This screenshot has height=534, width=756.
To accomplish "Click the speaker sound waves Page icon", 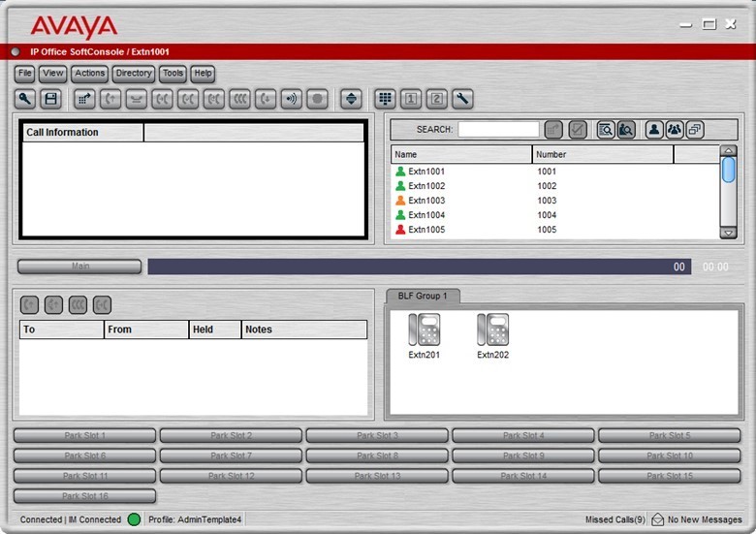I will click(292, 99).
